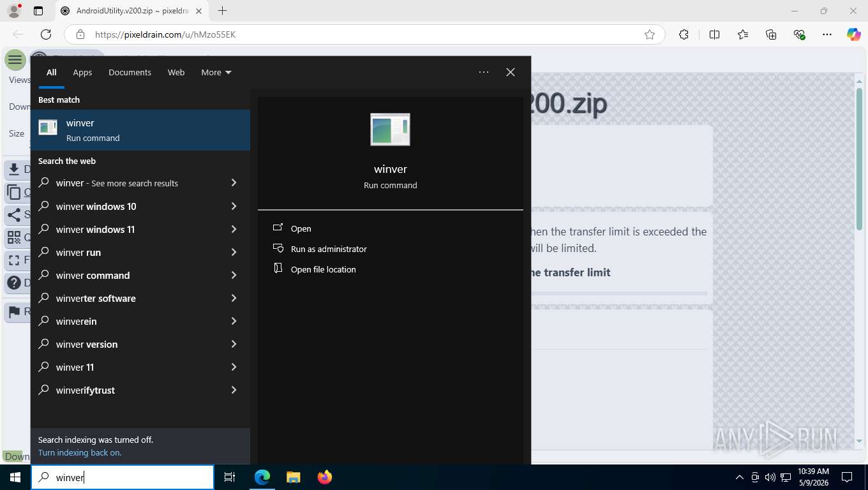The width and height of the screenshot is (868, 490).
Task: Open Edge extensions puzzle icon
Action: (684, 34)
